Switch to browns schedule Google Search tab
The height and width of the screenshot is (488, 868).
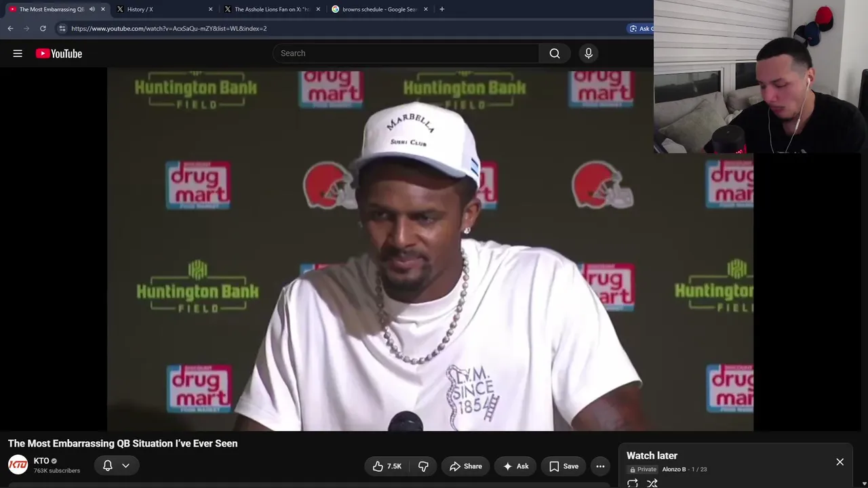coord(379,9)
